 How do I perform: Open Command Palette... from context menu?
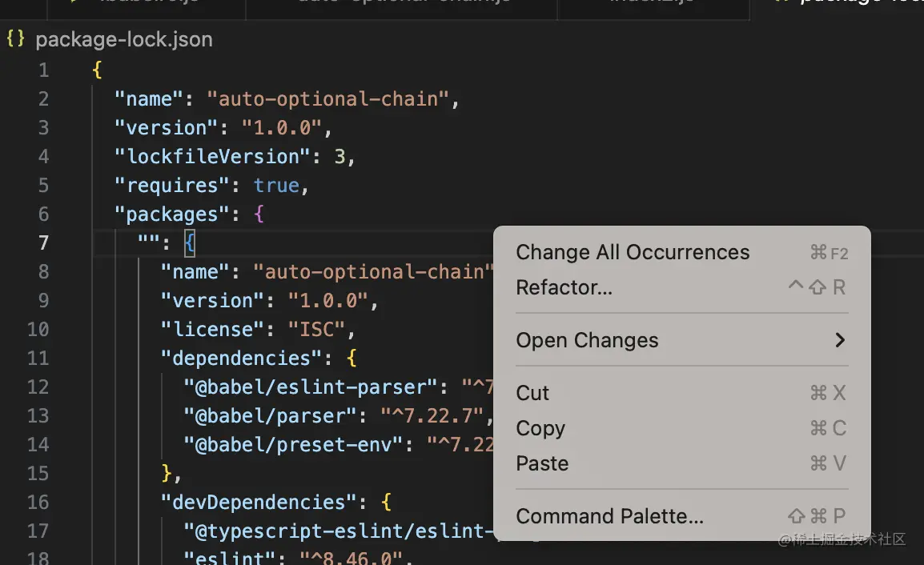click(x=609, y=516)
